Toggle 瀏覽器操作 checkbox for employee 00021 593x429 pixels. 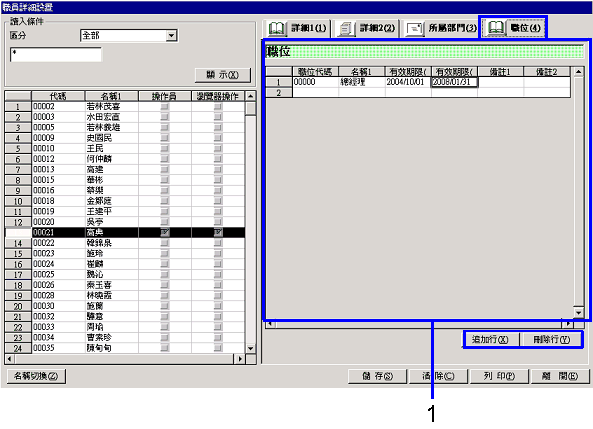(x=218, y=232)
